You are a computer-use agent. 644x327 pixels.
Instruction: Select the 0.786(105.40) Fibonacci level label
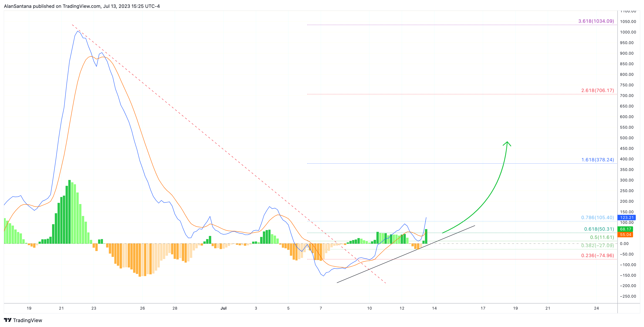[597, 218]
